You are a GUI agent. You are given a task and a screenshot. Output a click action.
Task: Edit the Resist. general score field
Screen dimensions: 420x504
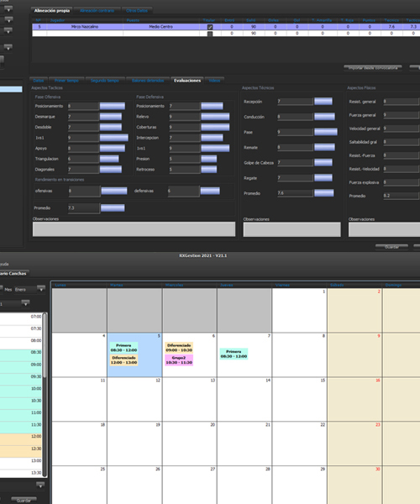click(402, 102)
